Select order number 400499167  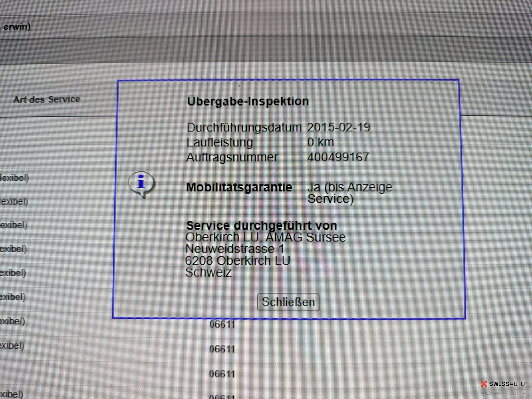(x=338, y=157)
